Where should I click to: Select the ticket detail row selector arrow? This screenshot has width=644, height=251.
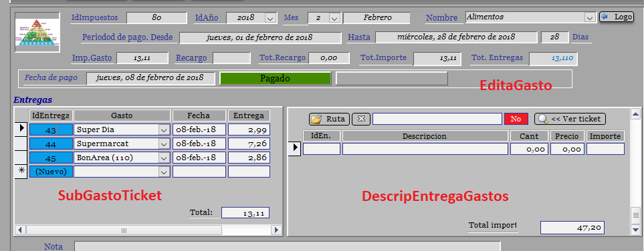tap(294, 148)
